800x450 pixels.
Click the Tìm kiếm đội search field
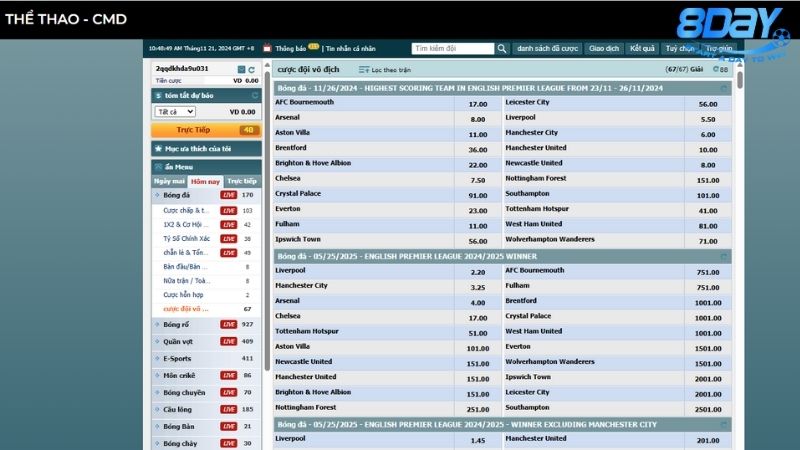point(453,48)
